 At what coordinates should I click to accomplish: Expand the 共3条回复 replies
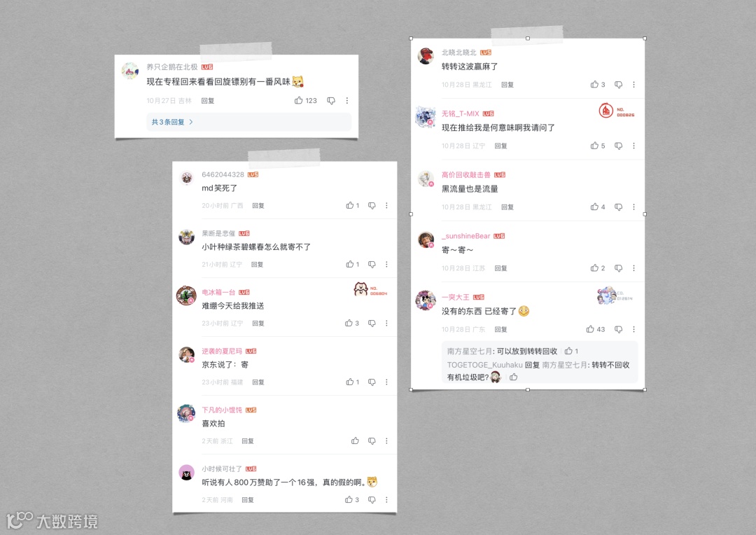(x=172, y=122)
